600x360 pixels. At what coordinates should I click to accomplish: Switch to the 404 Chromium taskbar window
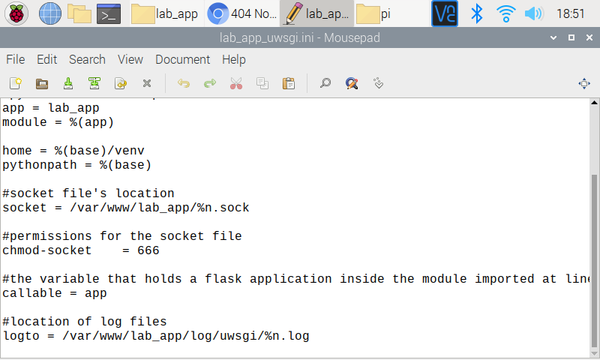click(x=242, y=14)
